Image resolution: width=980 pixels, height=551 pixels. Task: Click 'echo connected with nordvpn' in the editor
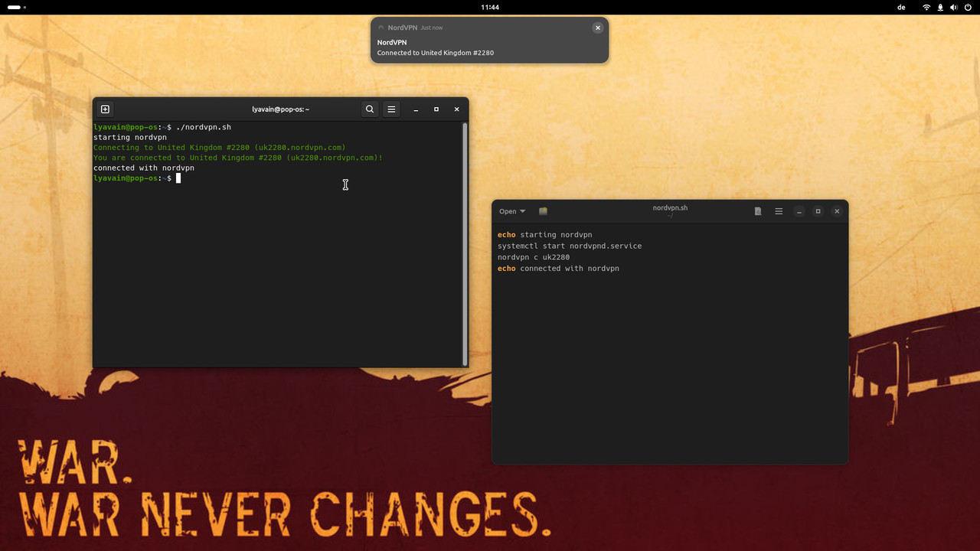(558, 269)
